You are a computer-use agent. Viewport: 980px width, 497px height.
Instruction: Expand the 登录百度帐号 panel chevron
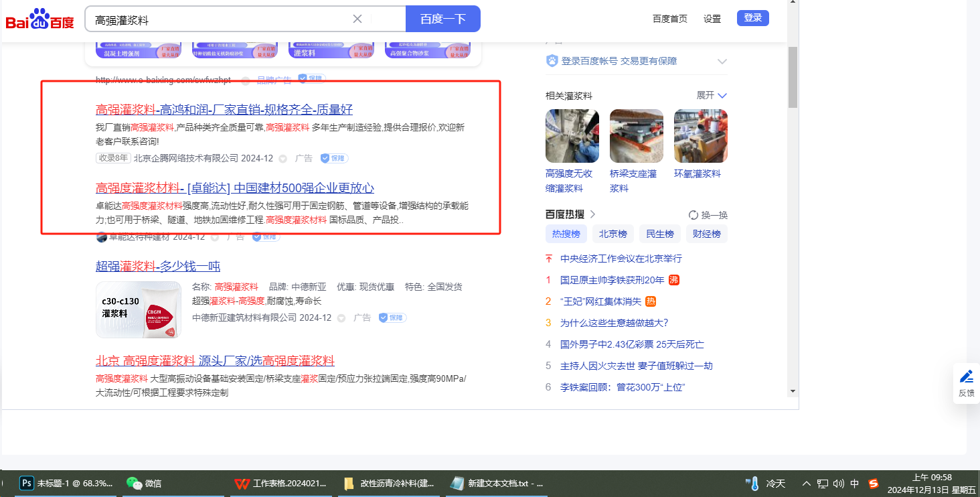(722, 61)
